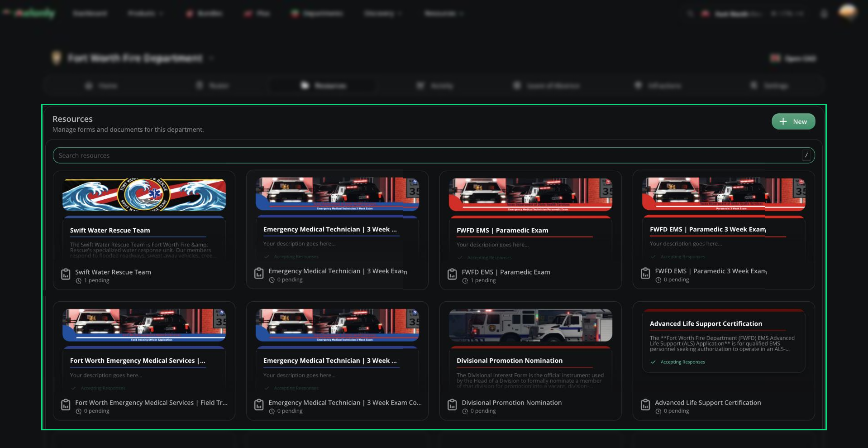Click the slash shortcut badge in search bar
The image size is (868, 448).
tap(806, 155)
